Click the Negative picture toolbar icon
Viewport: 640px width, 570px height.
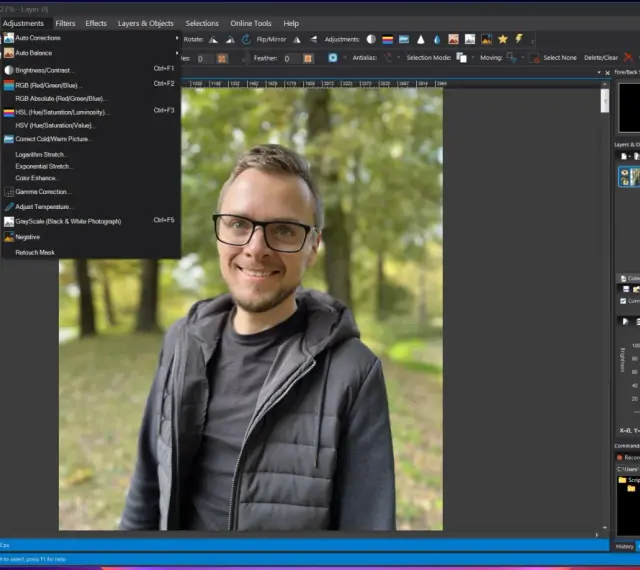[487, 39]
